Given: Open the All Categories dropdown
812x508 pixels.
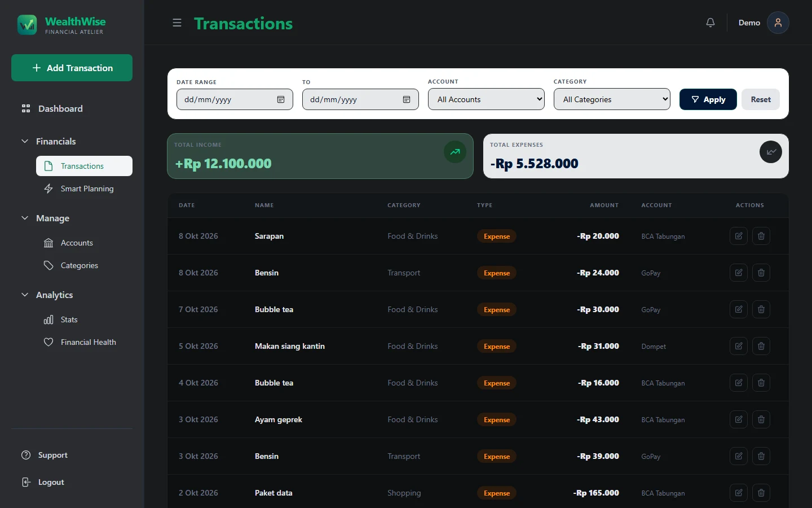Looking at the screenshot, I should click(x=612, y=99).
